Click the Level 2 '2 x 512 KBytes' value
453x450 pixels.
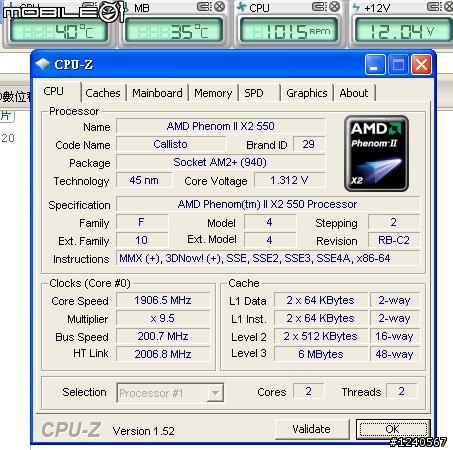point(321,336)
